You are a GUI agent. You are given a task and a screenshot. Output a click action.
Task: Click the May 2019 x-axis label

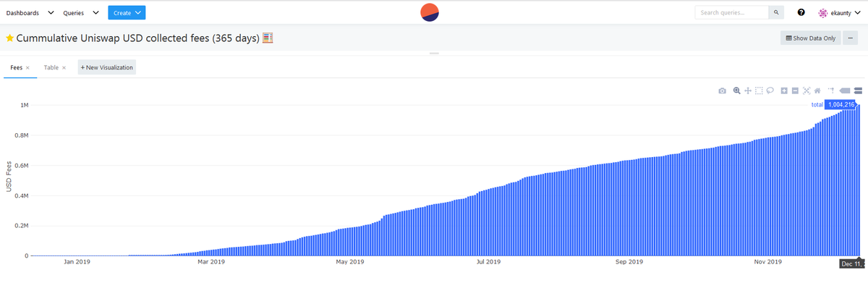351,262
